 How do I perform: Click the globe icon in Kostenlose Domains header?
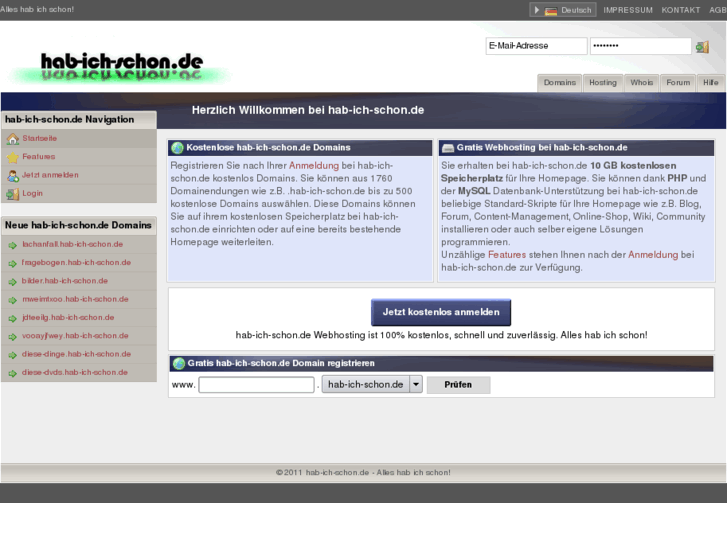178,148
